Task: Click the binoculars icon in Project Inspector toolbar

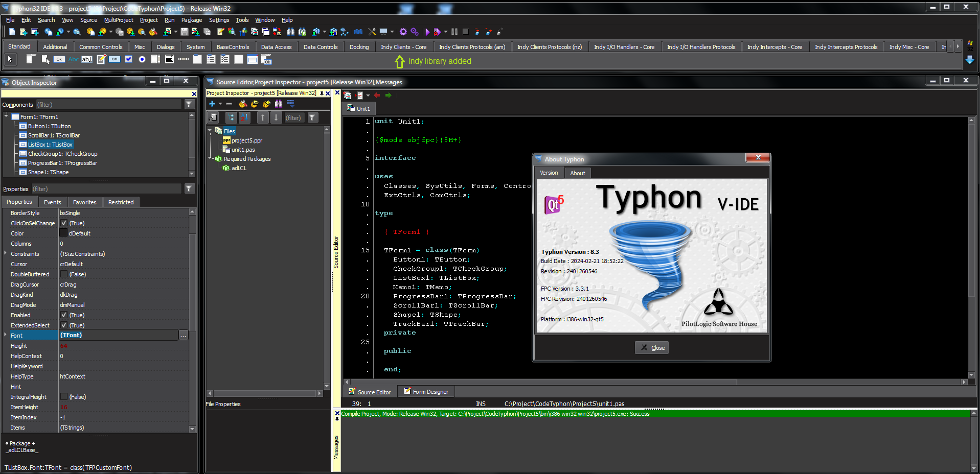Action: (279, 104)
